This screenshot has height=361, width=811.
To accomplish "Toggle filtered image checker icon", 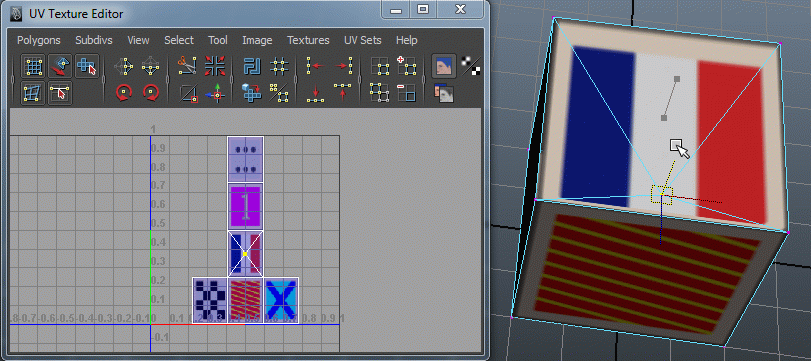I will [x=471, y=66].
